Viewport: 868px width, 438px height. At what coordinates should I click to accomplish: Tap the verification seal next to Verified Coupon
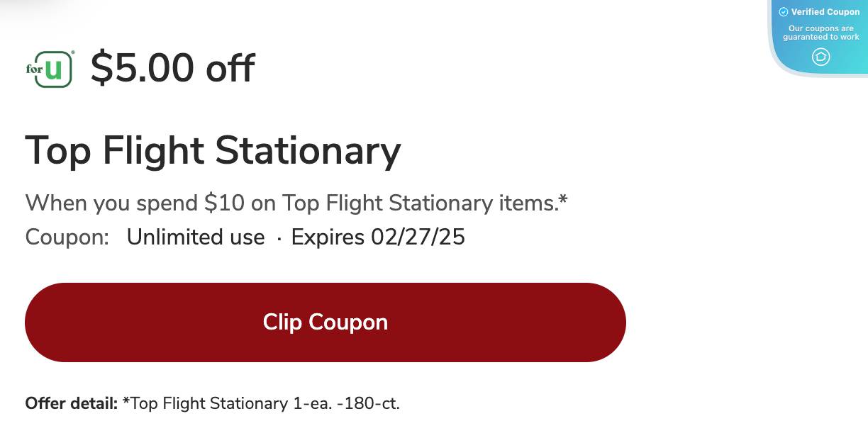pos(784,12)
